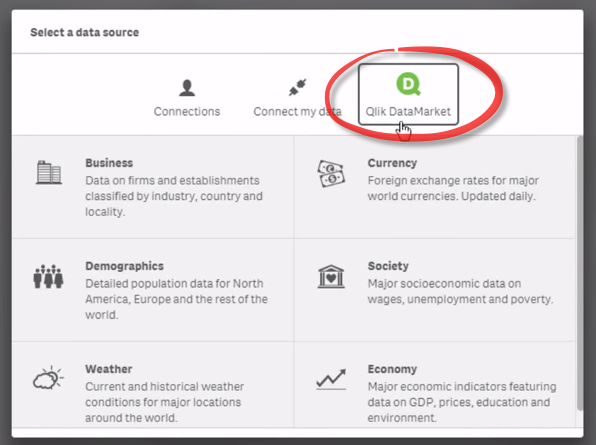
Task: Click the Connect my data plug icon
Action: click(298, 87)
